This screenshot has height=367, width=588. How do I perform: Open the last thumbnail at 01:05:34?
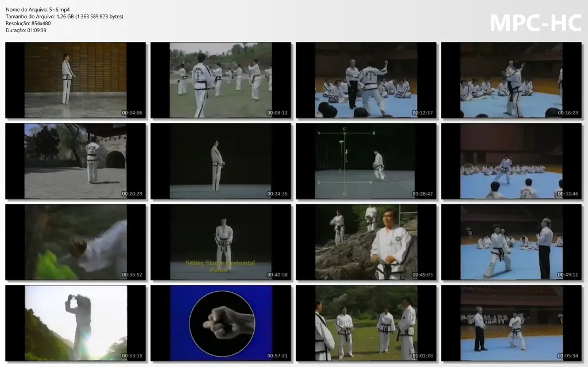511,323
